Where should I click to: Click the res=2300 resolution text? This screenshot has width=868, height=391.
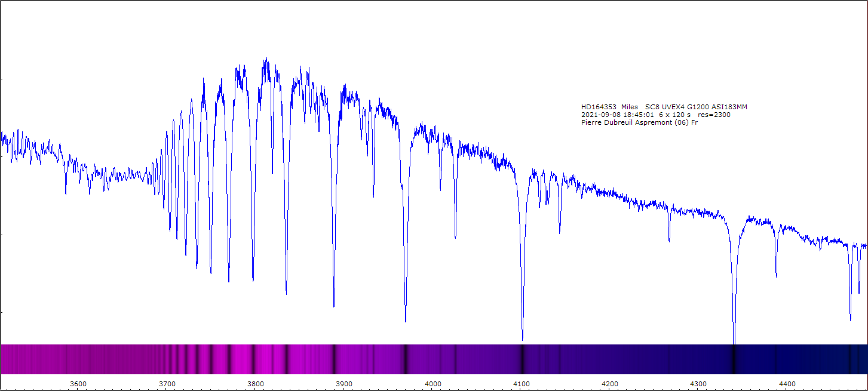[714, 115]
